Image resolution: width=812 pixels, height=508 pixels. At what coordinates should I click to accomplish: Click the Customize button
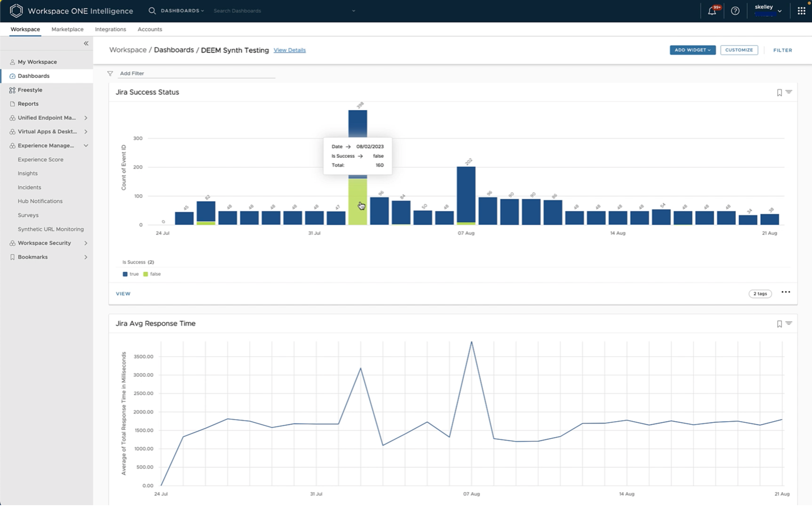point(739,50)
